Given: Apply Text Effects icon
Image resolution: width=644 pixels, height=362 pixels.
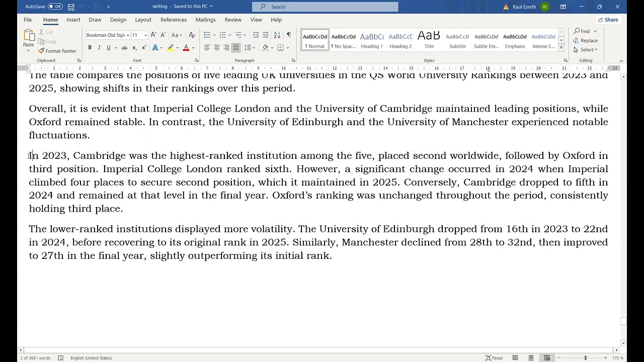Looking at the screenshot, I should click(x=155, y=48).
